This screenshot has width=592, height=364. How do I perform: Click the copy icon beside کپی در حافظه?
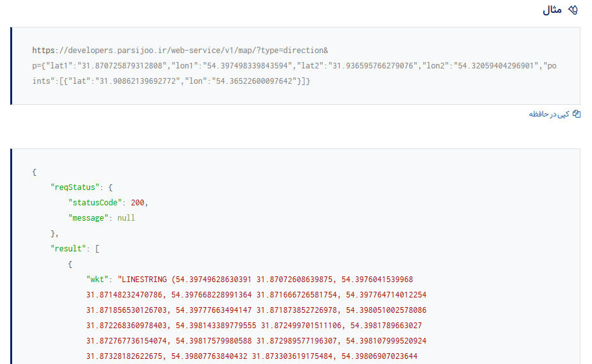tap(577, 114)
